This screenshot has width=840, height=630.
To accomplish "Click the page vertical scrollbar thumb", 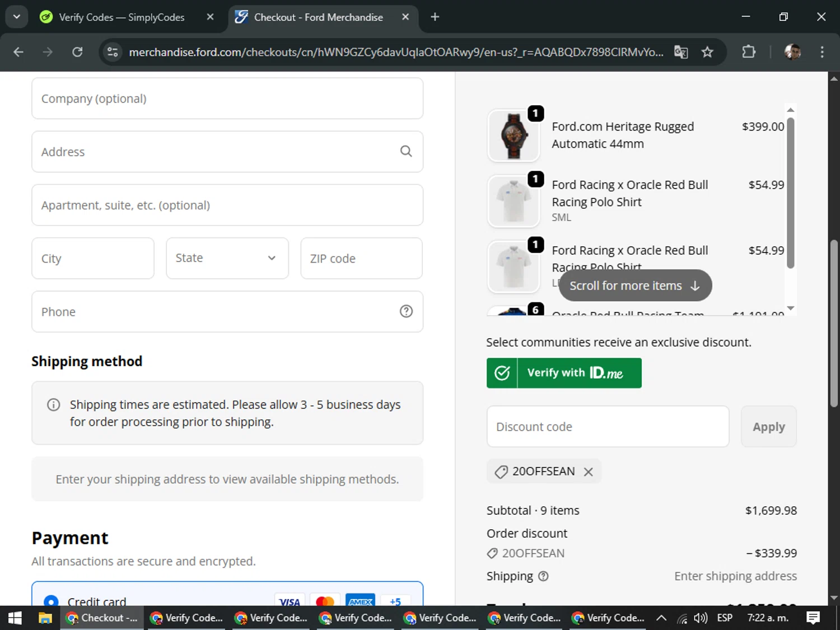I will tap(834, 324).
